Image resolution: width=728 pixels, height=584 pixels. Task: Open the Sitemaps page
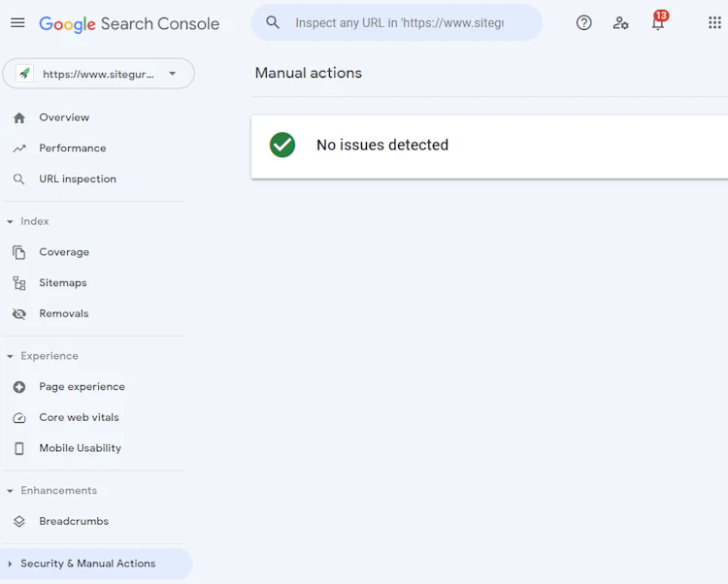point(63,282)
